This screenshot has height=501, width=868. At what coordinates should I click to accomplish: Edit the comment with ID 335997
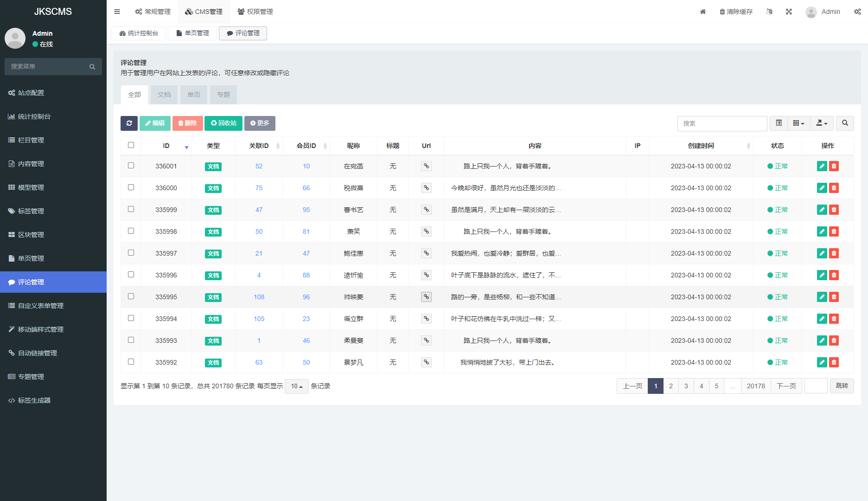[822, 253]
